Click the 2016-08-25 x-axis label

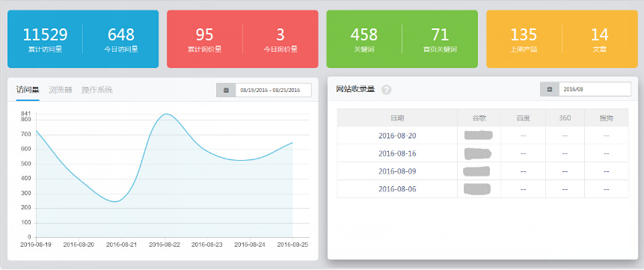(x=292, y=245)
